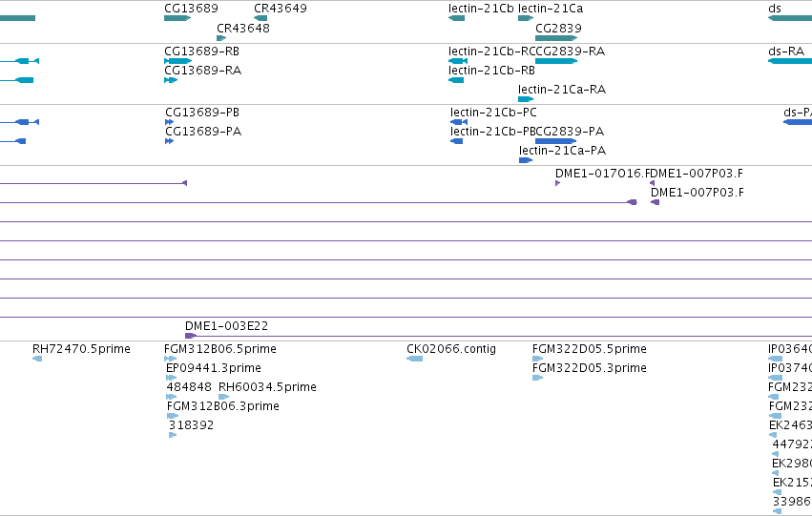The height and width of the screenshot is (516, 812).
Task: Select transcript CG2839-RA bar
Action: (556, 61)
